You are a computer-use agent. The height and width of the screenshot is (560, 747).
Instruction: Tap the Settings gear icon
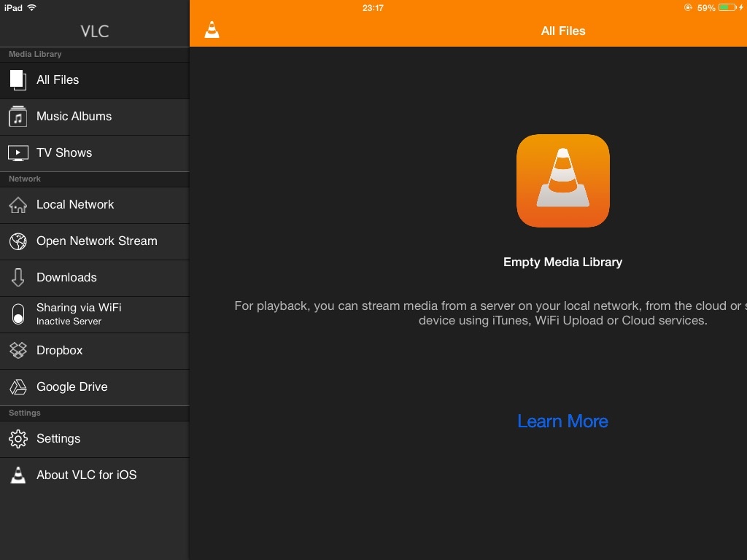click(18, 439)
